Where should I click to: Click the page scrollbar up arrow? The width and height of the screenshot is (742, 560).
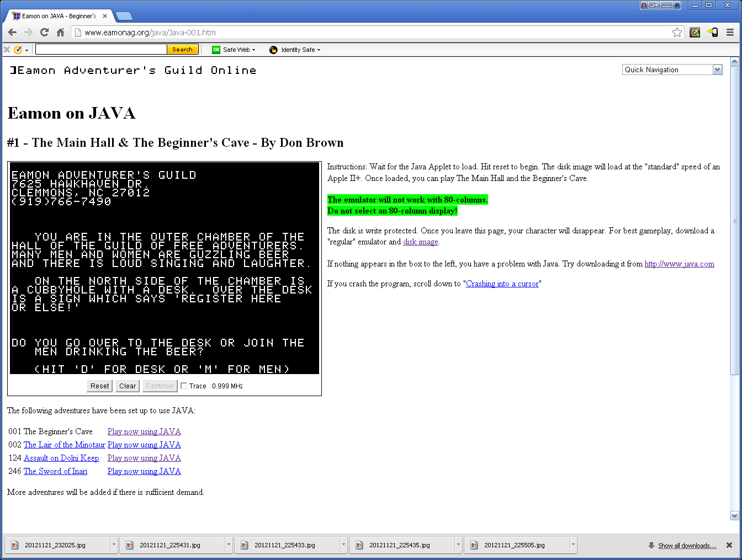pos(734,62)
